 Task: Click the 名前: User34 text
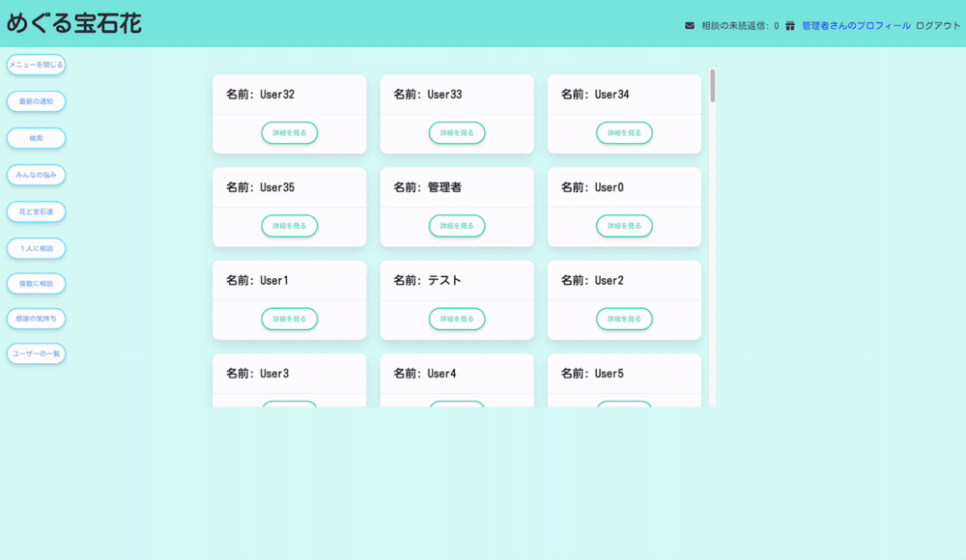(595, 95)
